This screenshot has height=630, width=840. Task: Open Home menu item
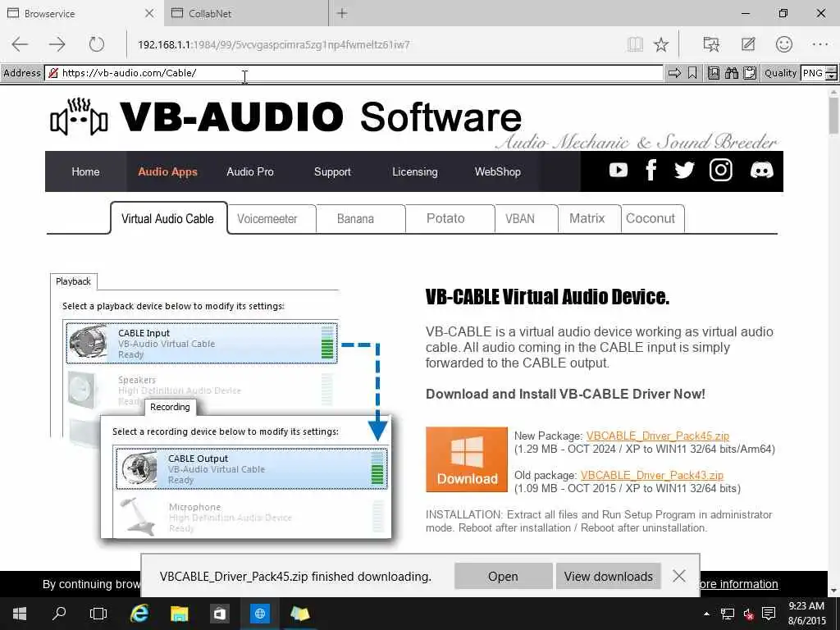click(x=85, y=171)
